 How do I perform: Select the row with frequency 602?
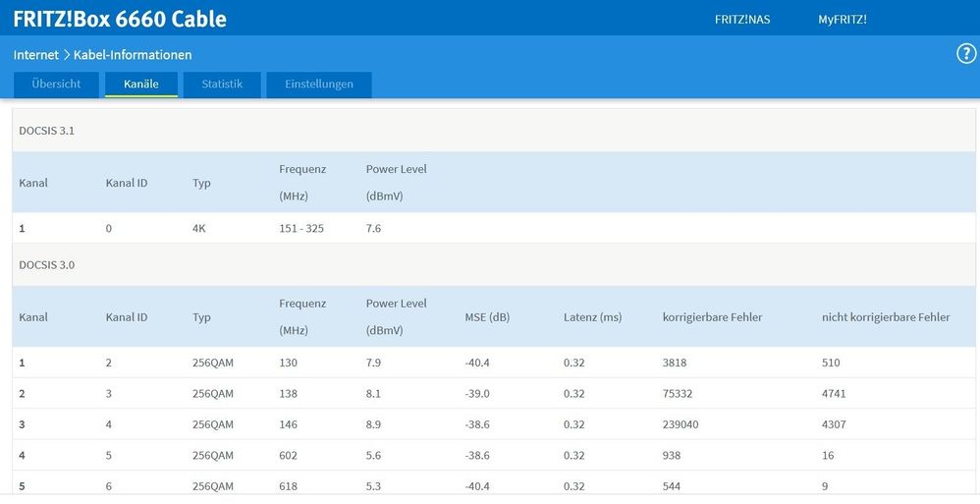[288, 456]
